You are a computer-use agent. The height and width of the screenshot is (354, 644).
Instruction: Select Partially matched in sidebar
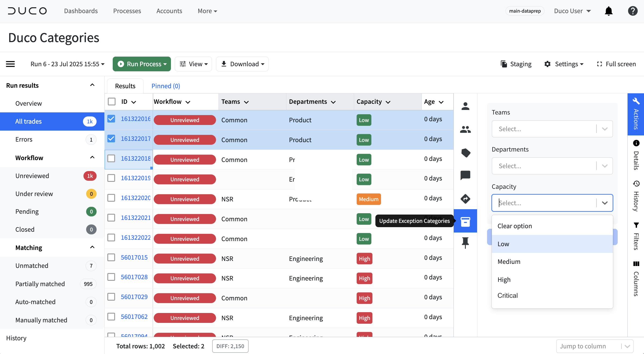coord(52,284)
